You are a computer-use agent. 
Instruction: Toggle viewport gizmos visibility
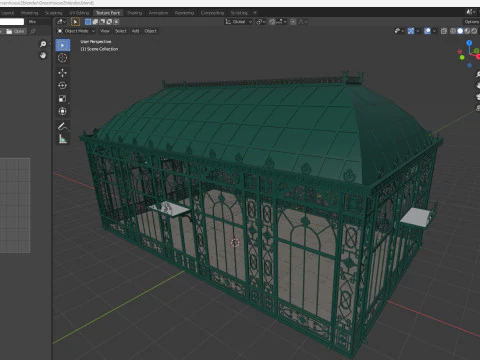(411, 31)
